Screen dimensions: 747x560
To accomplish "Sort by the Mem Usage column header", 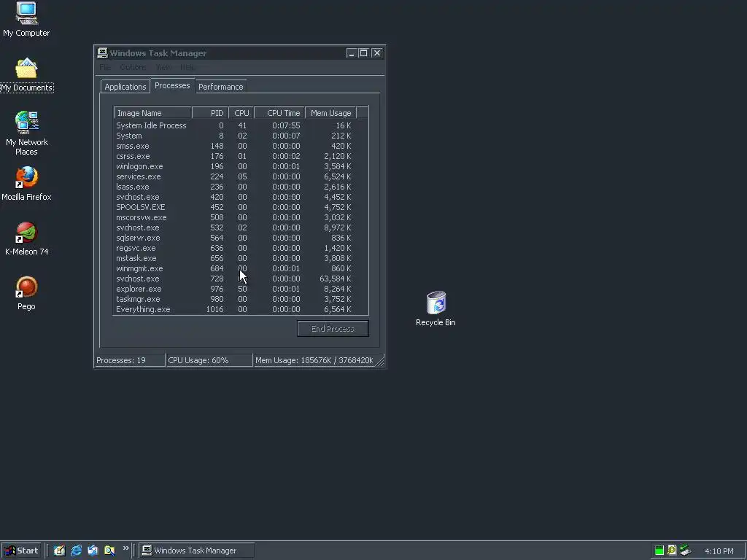I will pyautogui.click(x=330, y=113).
